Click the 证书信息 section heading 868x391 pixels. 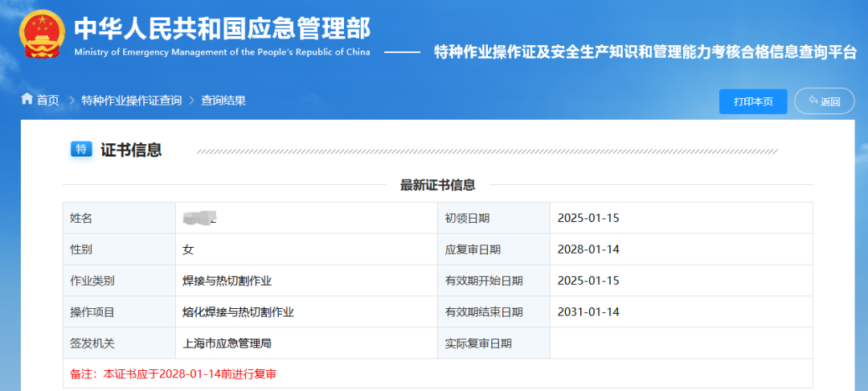(131, 150)
